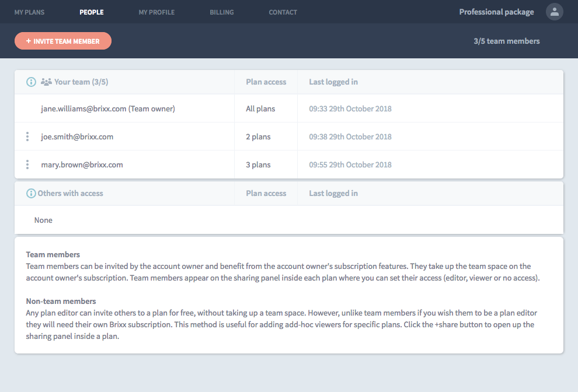Go to the My Plans tab
578x392 pixels.
(x=30, y=12)
